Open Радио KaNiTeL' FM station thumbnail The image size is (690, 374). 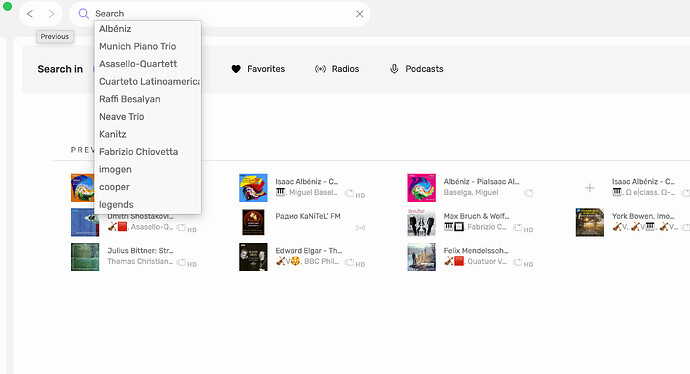(253, 222)
